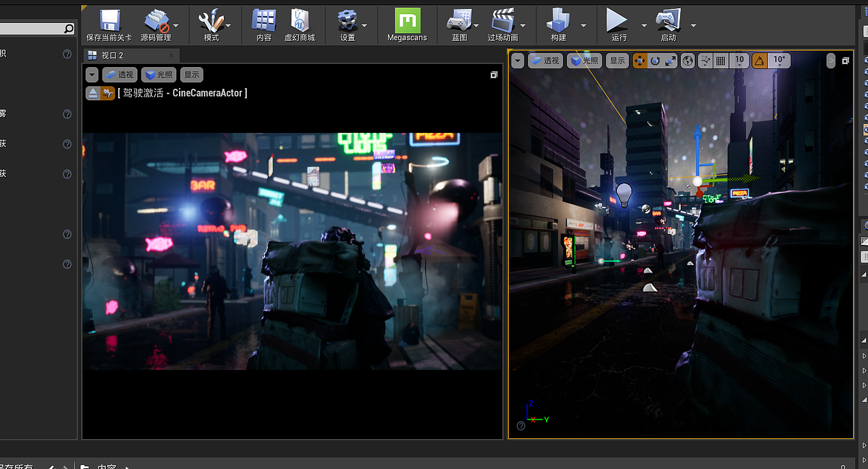Screen dimensions: 868x469
Task: Open Modes (模式) dropdown arrow
Action: coord(229,26)
